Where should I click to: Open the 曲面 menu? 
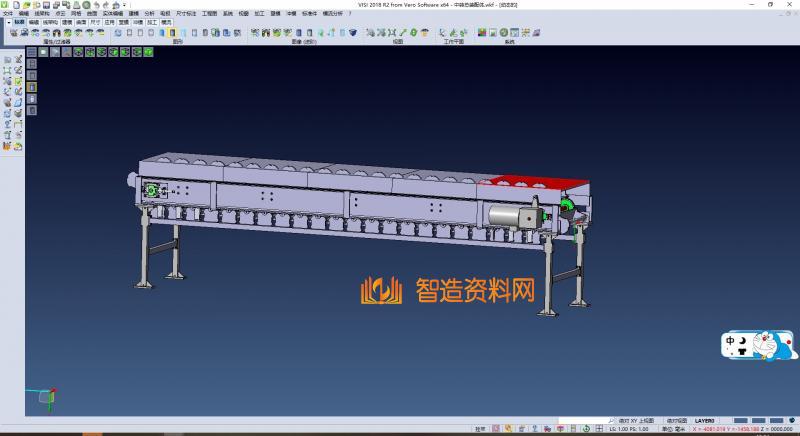pos(92,13)
